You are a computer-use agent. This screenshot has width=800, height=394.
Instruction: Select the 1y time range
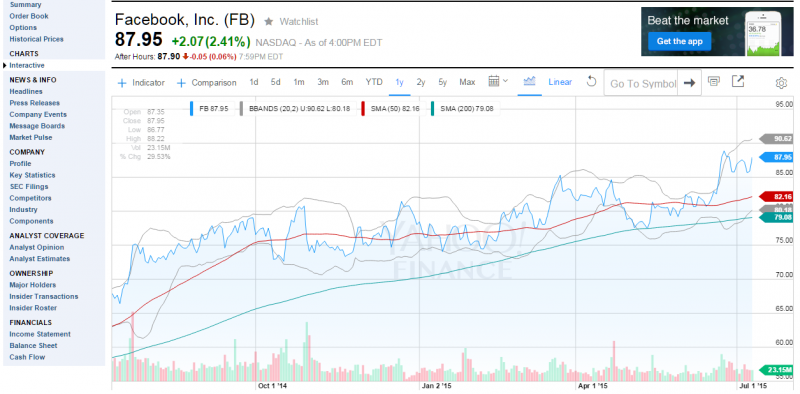pos(399,82)
